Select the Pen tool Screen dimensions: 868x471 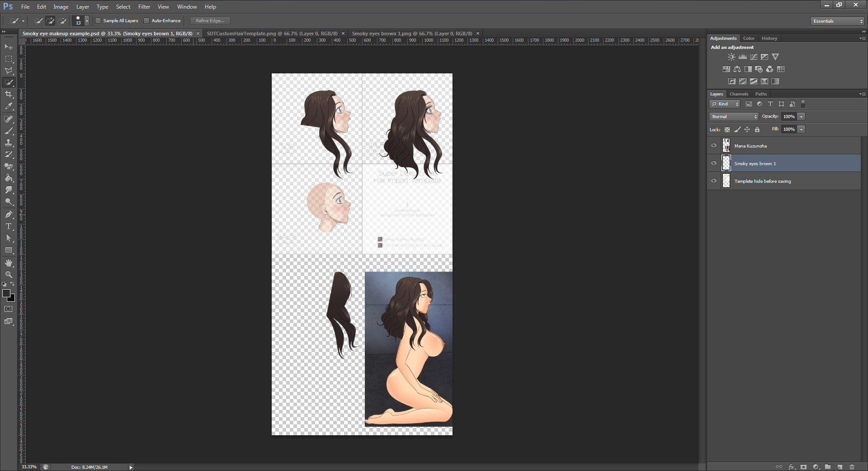tap(9, 214)
